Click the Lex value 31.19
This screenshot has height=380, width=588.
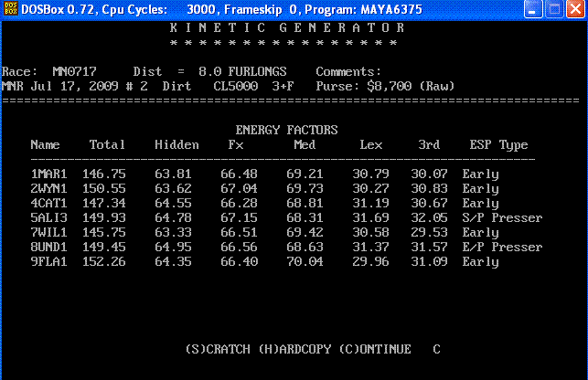371,203
